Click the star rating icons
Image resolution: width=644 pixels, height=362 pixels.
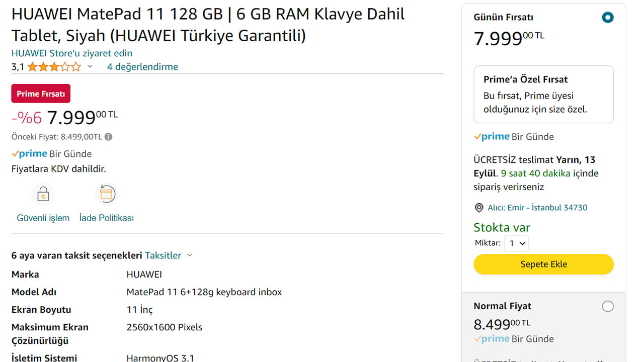54,67
